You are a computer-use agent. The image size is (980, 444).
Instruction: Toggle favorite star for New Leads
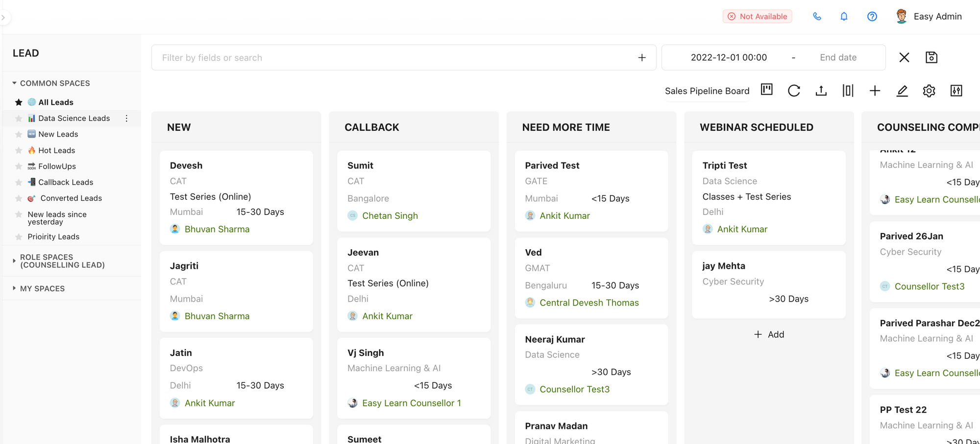coord(19,134)
